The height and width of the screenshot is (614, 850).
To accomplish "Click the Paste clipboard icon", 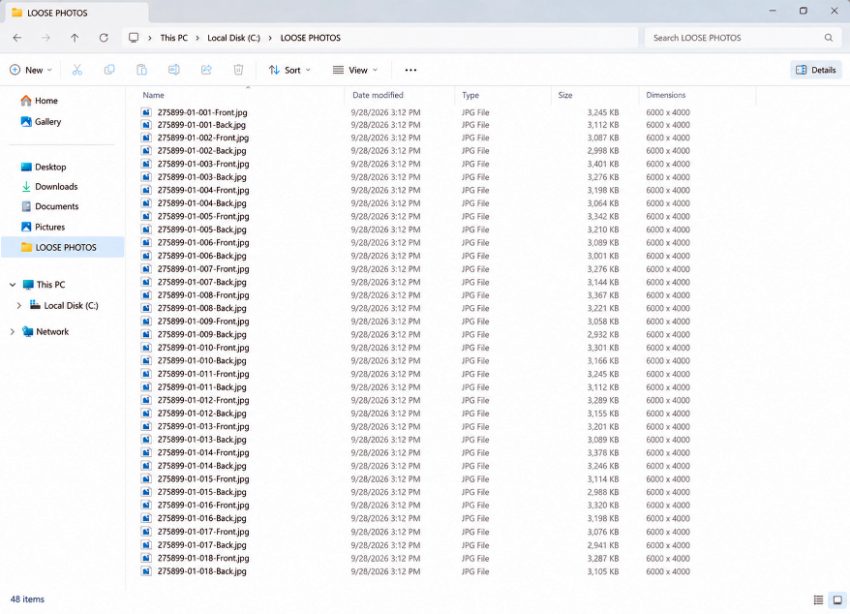I will tap(141, 70).
